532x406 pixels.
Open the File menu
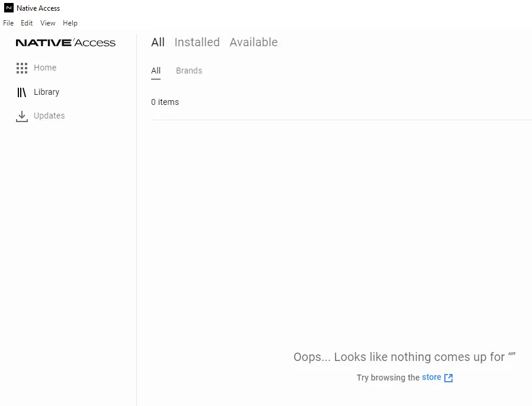pyautogui.click(x=8, y=23)
